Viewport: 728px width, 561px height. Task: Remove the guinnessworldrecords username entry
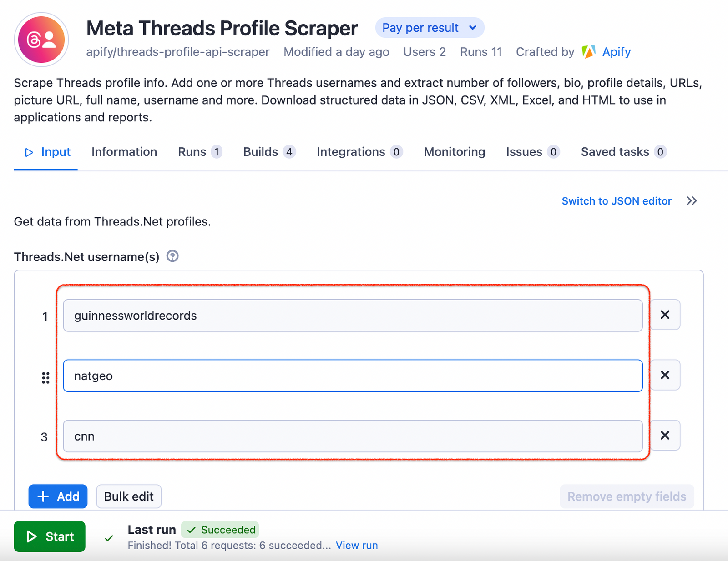click(x=665, y=314)
